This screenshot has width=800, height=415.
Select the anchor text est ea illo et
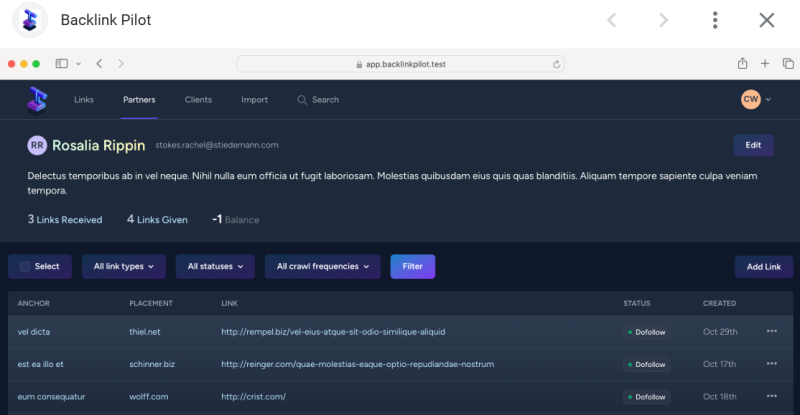coord(41,364)
